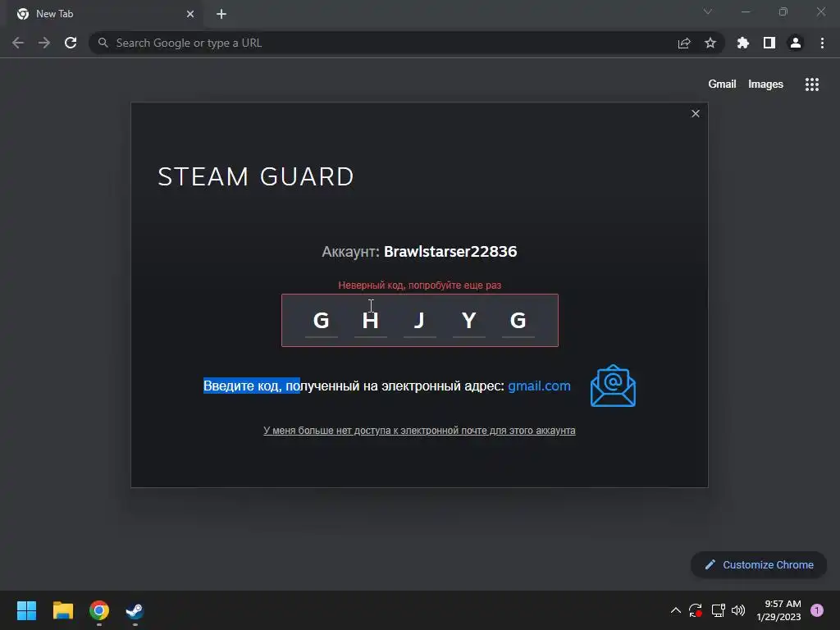Viewport: 840px width, 630px height.
Task: Open the clock showing 9:57 AM
Action: [x=778, y=610]
